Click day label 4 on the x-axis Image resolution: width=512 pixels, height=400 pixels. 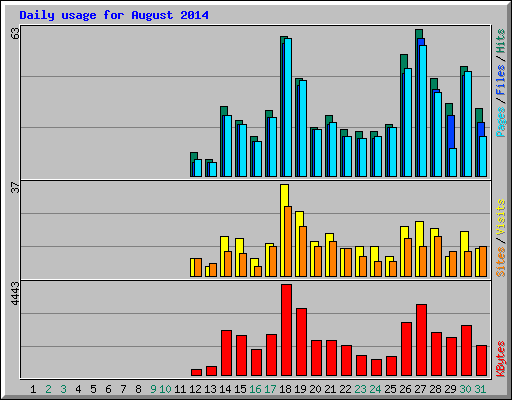click(78, 389)
